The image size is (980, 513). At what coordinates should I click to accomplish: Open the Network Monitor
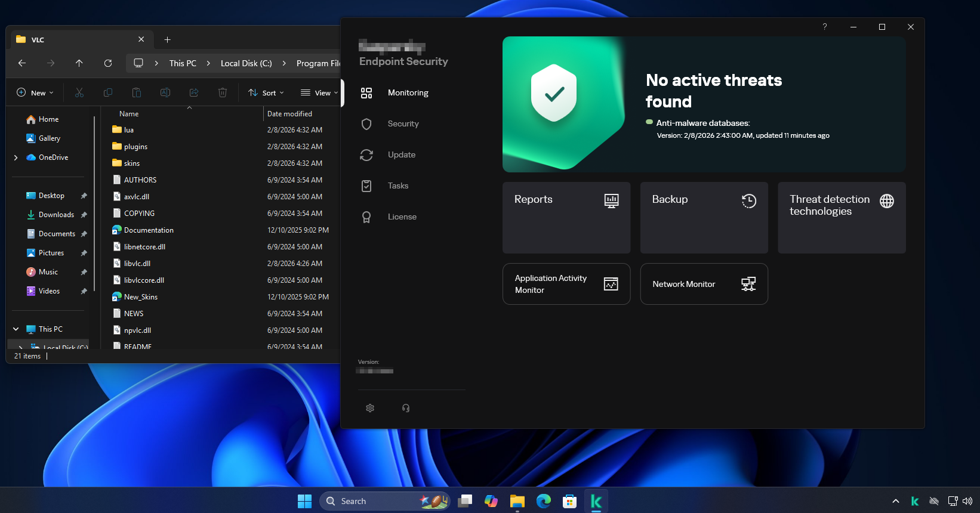tap(704, 284)
